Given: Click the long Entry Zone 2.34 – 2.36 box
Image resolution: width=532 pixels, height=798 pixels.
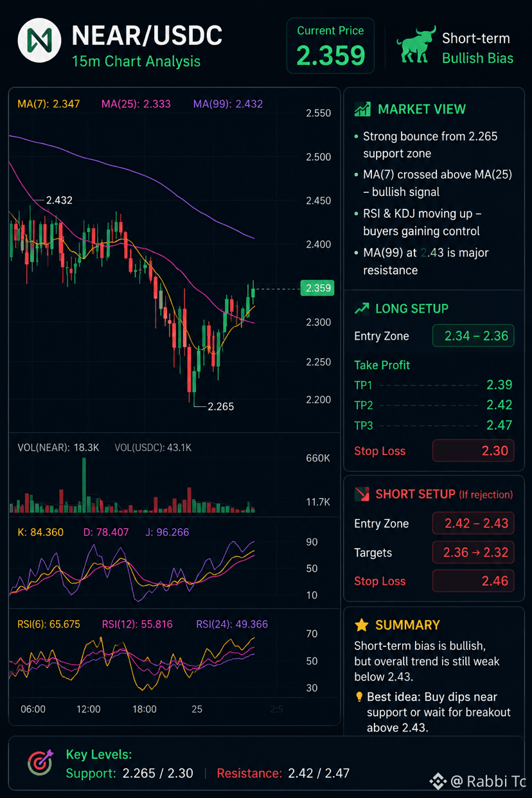Looking at the screenshot, I should click(x=474, y=336).
